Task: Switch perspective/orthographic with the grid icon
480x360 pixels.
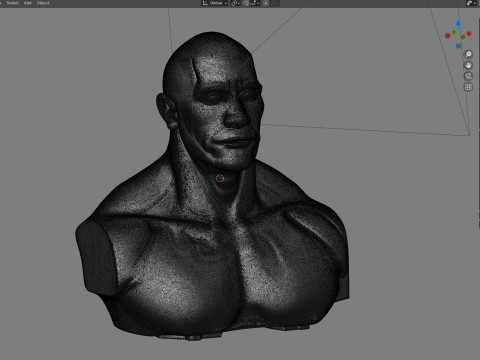Action: click(x=468, y=87)
